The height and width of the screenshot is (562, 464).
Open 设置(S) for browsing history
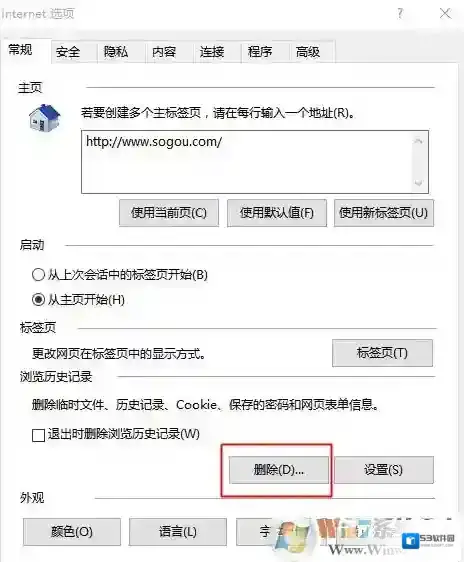384,470
